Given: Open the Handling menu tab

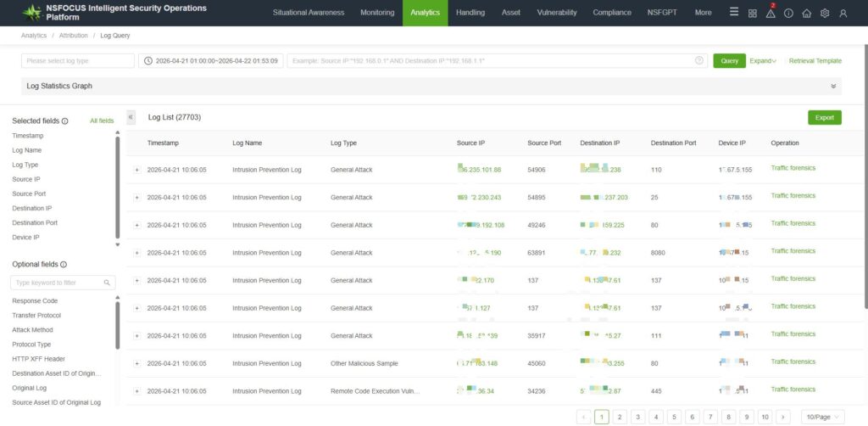Looking at the screenshot, I should point(470,13).
